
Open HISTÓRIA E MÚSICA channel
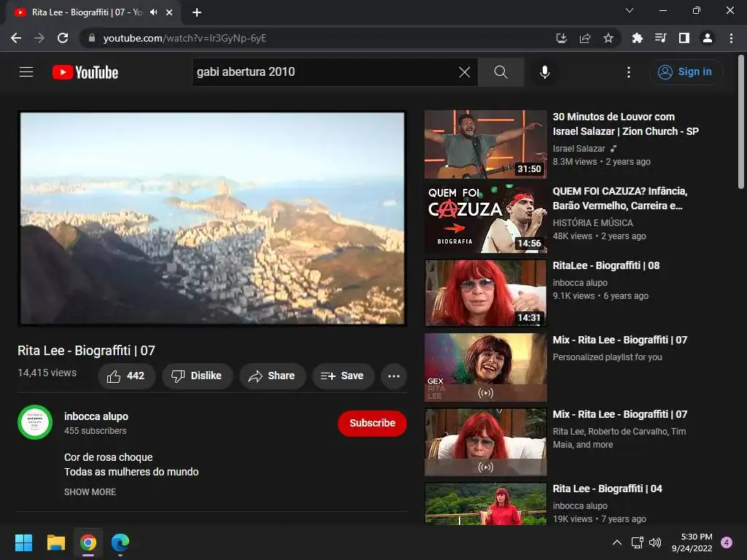tap(592, 223)
